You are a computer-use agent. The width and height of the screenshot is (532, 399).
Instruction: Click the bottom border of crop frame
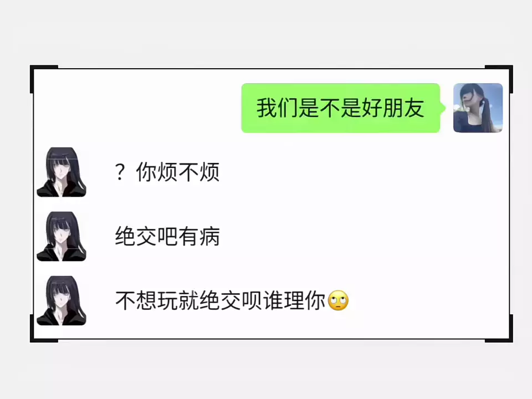click(x=272, y=339)
